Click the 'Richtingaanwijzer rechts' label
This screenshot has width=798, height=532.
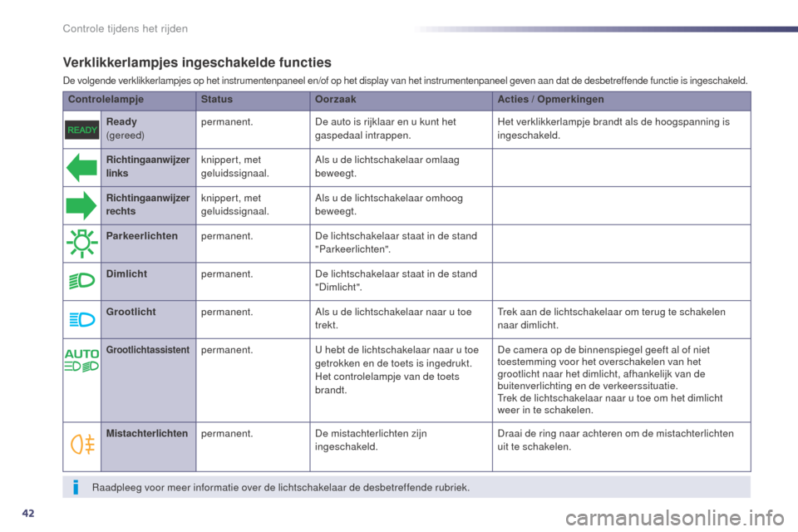tap(148, 204)
